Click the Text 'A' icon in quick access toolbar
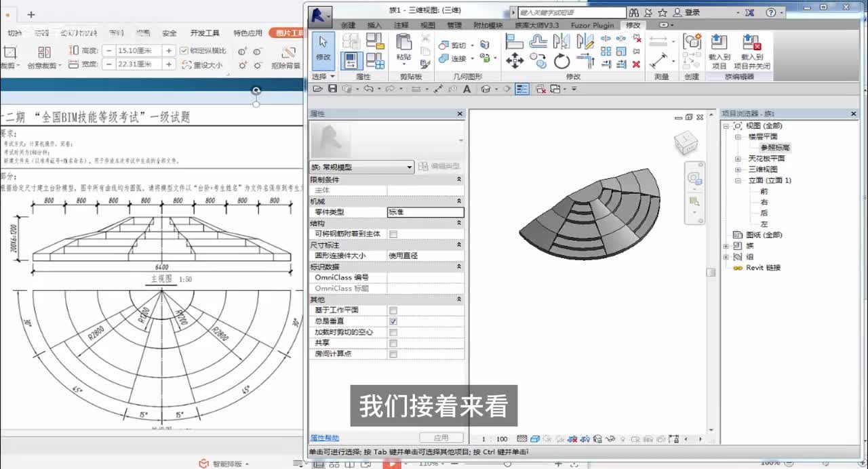 [467, 89]
